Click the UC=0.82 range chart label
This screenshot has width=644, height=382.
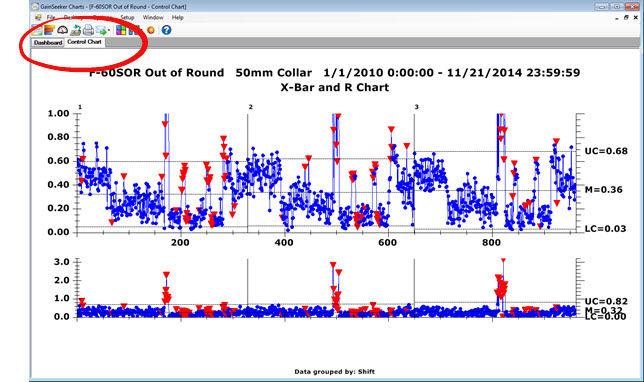click(x=606, y=301)
